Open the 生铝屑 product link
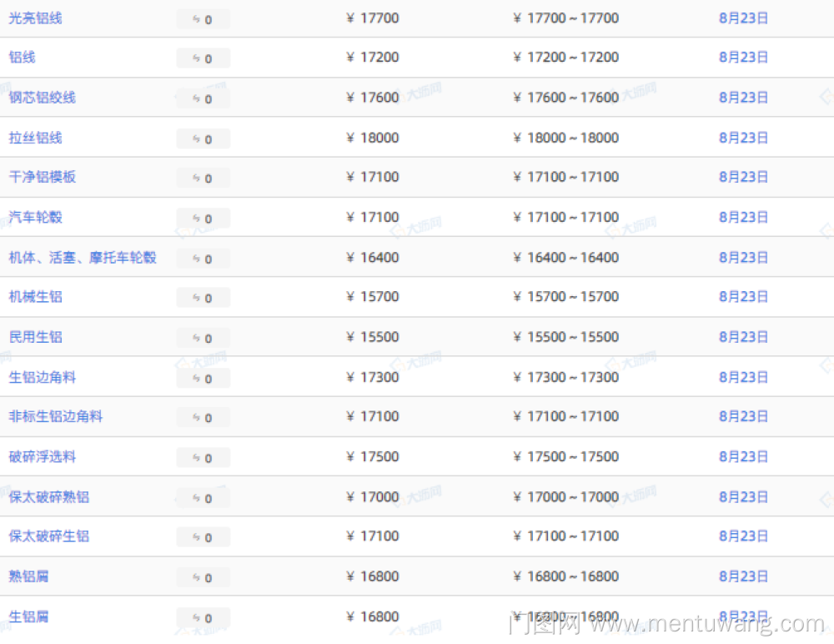Screen dimensions: 834x644 click(x=28, y=616)
